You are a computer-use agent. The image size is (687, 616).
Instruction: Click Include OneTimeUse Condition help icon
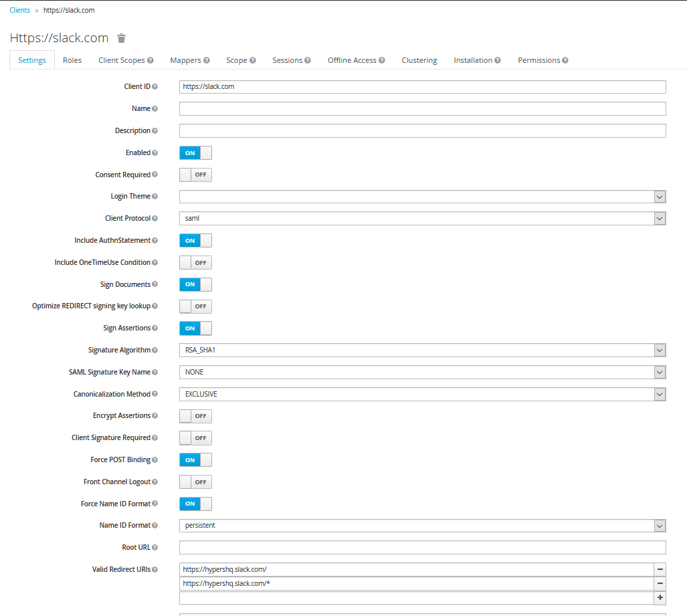point(155,262)
